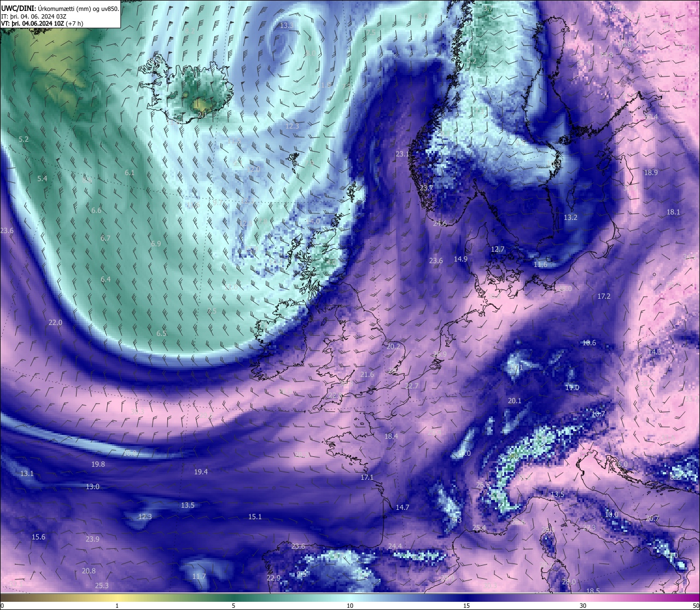Viewport: 700px width, 610px height.
Task: Click the value 22.9 on the map
Action: [273, 578]
